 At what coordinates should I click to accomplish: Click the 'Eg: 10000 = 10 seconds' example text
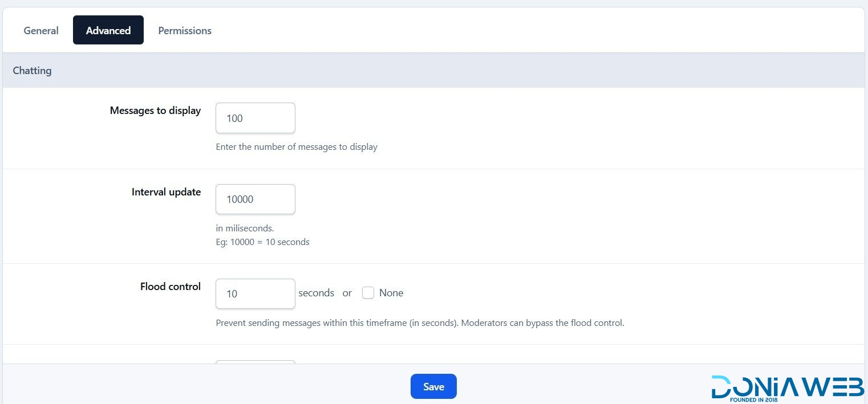(x=262, y=242)
